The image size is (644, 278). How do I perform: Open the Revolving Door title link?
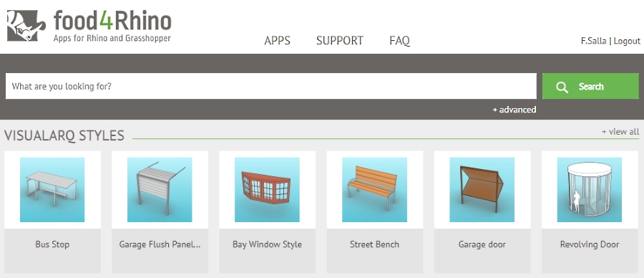coord(590,244)
